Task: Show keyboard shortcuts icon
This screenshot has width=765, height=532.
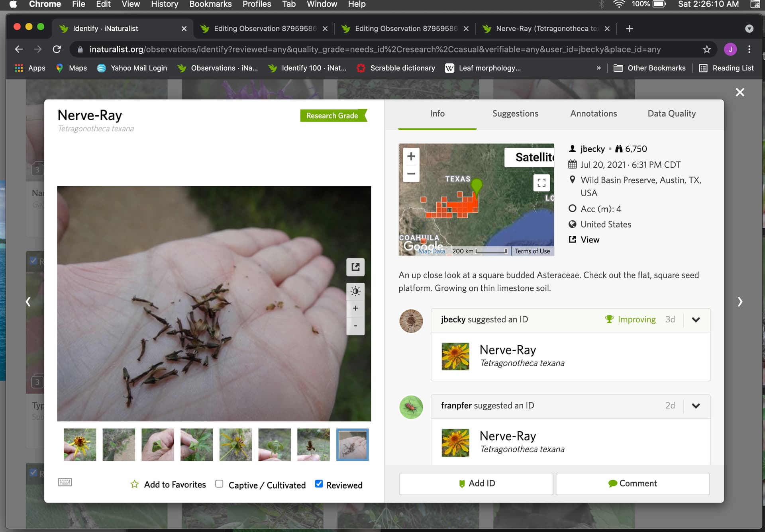Action: [x=65, y=482]
